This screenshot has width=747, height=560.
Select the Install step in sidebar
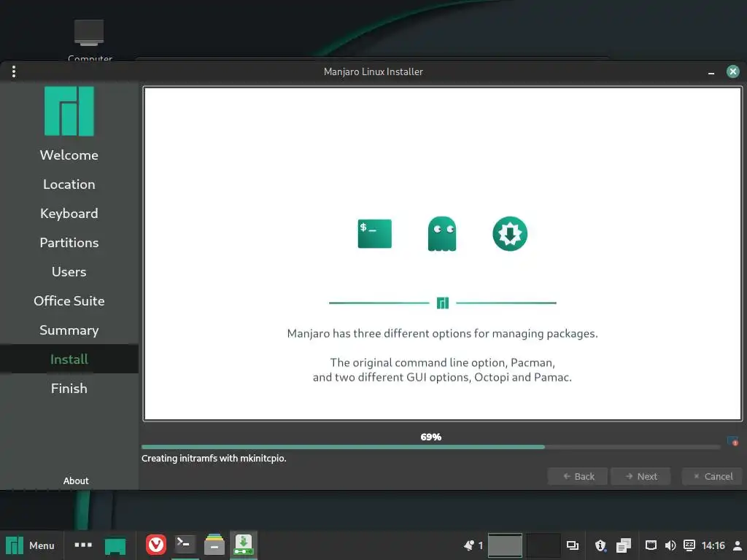(69, 359)
